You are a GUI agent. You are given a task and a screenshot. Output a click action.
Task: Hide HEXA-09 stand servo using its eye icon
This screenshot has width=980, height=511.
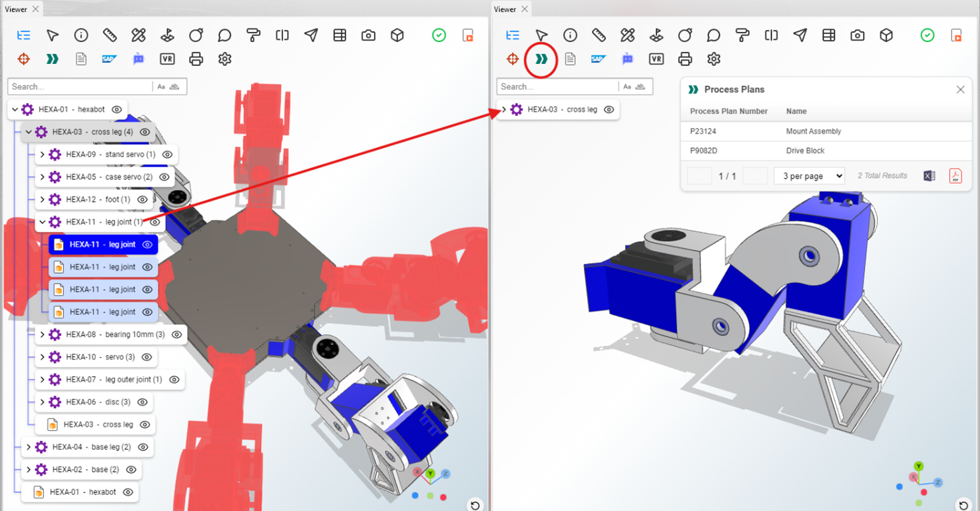[168, 155]
